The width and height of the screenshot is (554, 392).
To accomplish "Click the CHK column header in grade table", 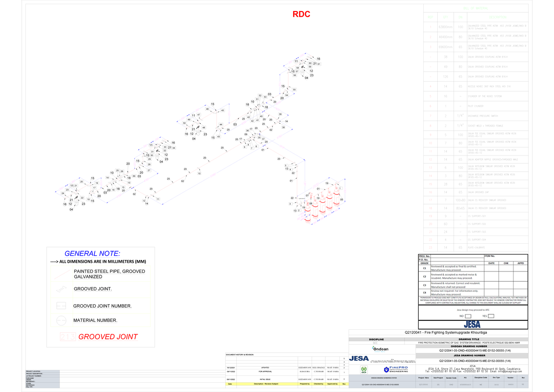I will 506,263.
